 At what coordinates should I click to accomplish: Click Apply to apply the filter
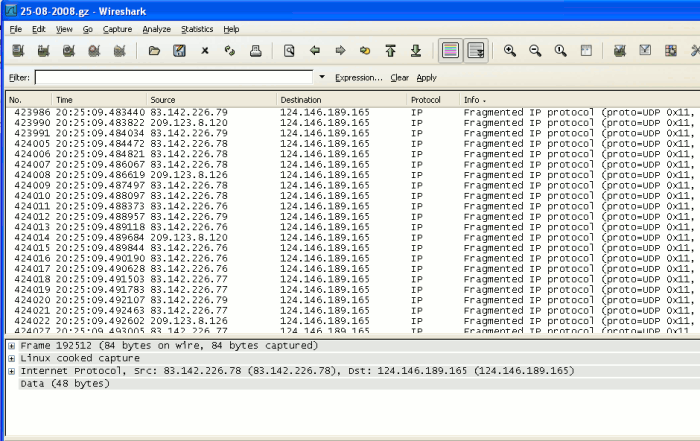[427, 77]
